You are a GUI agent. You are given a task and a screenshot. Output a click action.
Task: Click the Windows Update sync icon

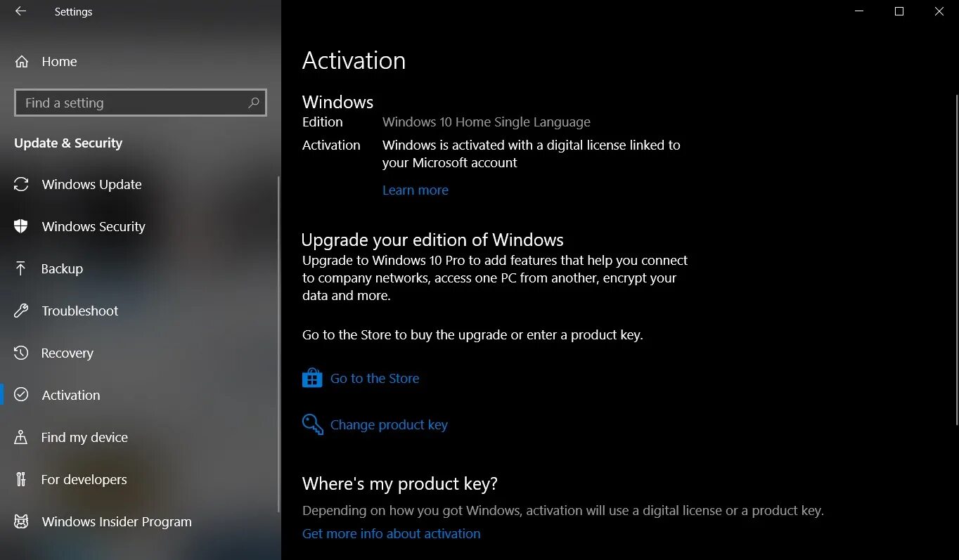click(x=21, y=184)
